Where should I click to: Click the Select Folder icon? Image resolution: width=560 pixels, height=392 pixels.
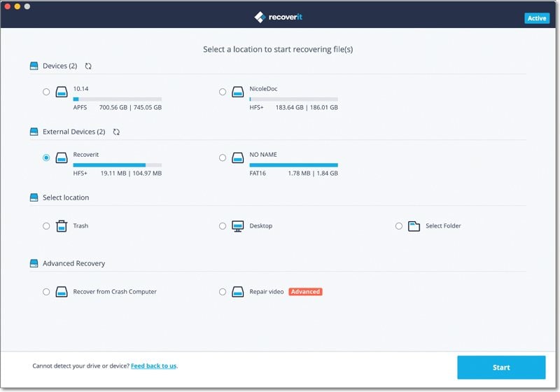(414, 226)
